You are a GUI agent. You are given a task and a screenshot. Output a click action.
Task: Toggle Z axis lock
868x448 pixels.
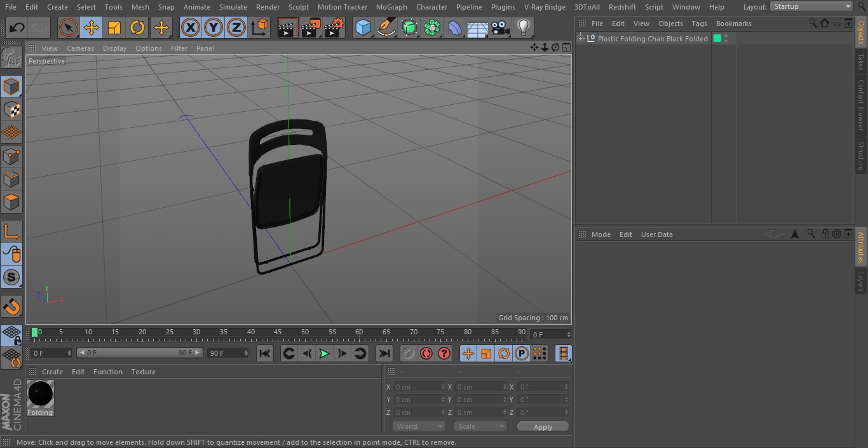pyautogui.click(x=236, y=28)
